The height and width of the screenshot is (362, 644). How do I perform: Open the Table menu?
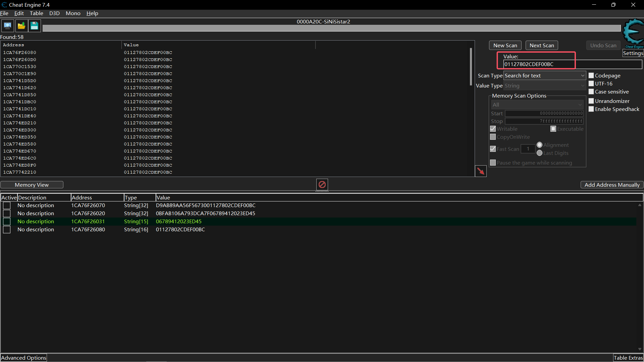(36, 13)
